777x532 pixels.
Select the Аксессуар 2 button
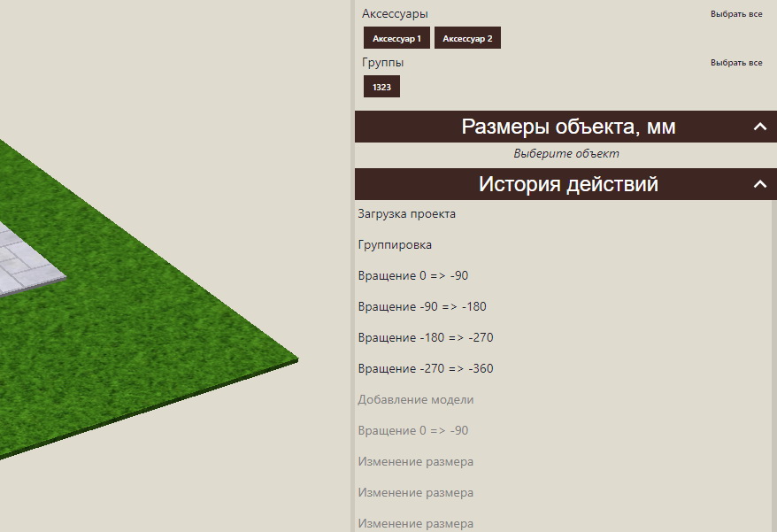pyautogui.click(x=467, y=38)
